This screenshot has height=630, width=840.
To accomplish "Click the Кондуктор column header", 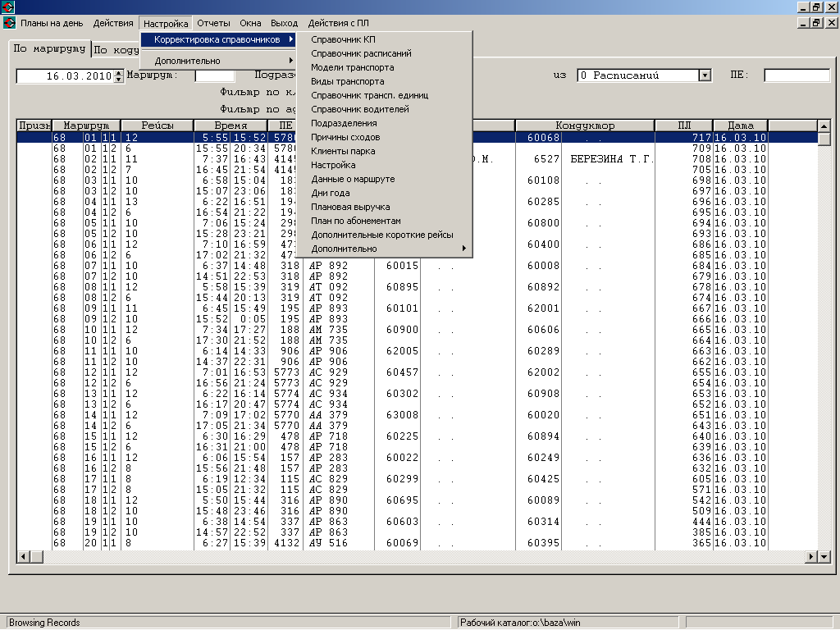I will tap(584, 126).
